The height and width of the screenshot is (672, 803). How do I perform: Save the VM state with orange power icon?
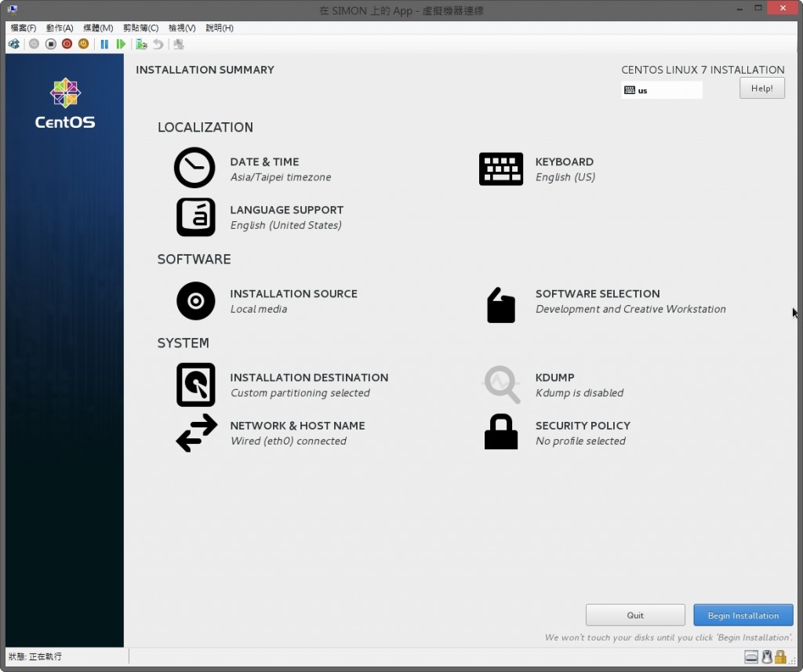tap(83, 44)
